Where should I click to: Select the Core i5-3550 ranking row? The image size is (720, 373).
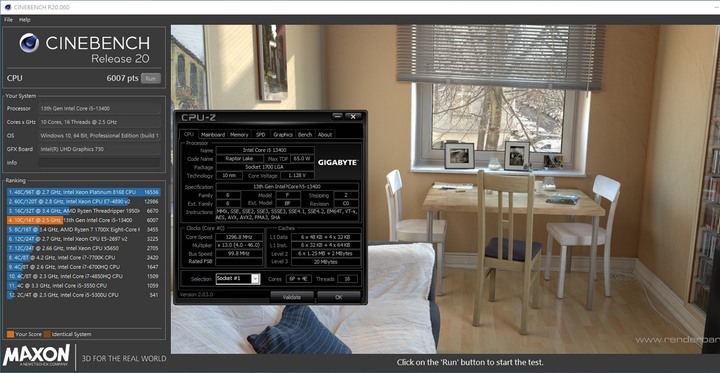tap(83, 286)
